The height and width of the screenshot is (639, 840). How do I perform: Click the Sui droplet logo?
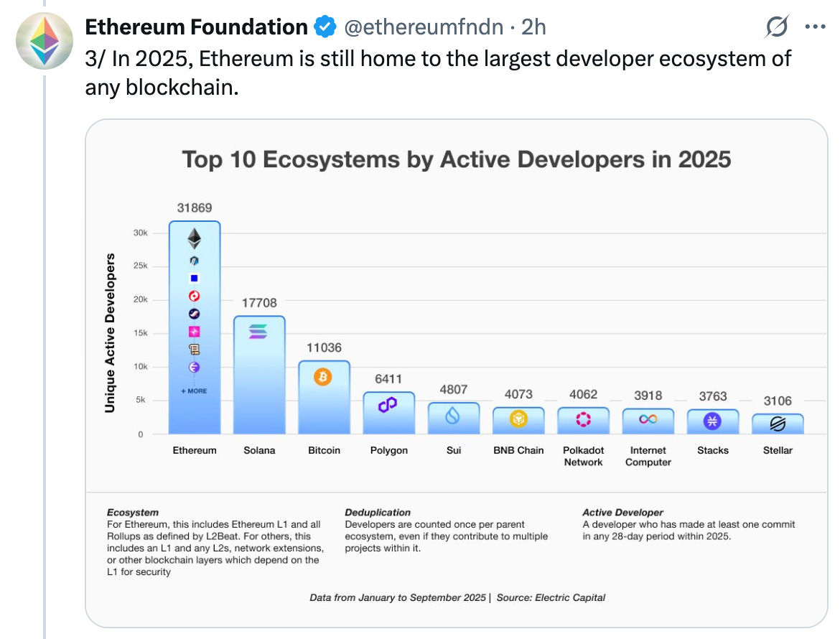coord(453,415)
